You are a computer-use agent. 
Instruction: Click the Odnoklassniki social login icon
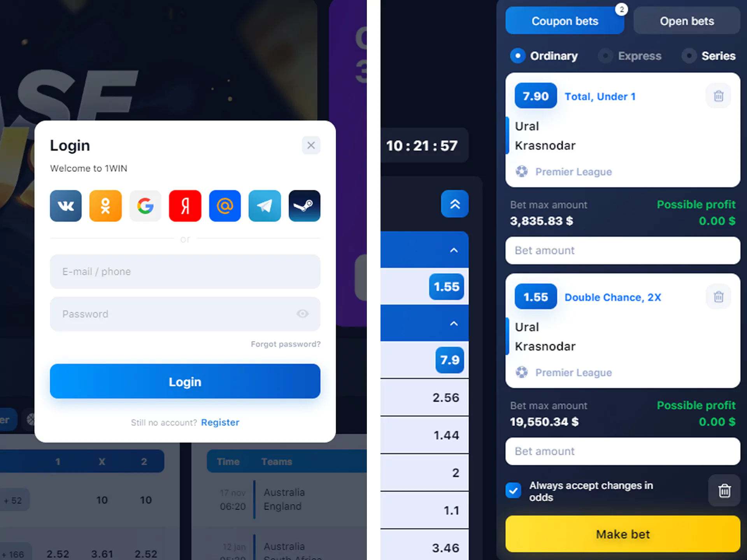(x=105, y=205)
